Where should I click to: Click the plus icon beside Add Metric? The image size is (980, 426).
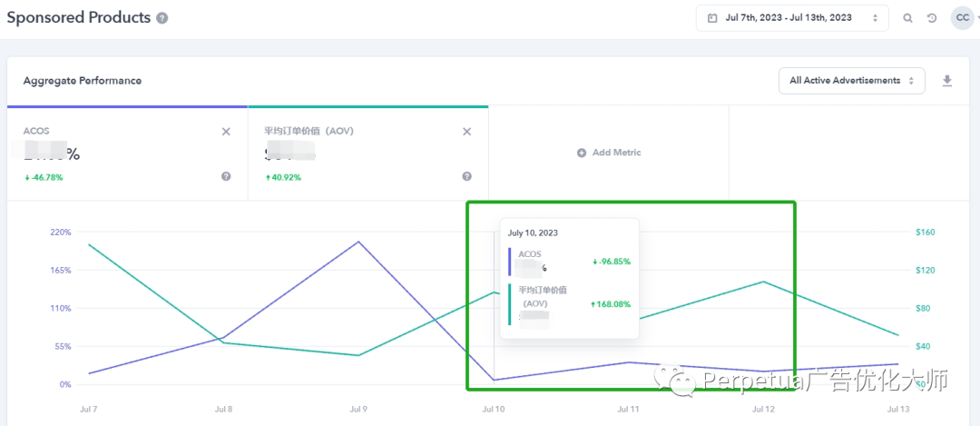[x=582, y=153]
